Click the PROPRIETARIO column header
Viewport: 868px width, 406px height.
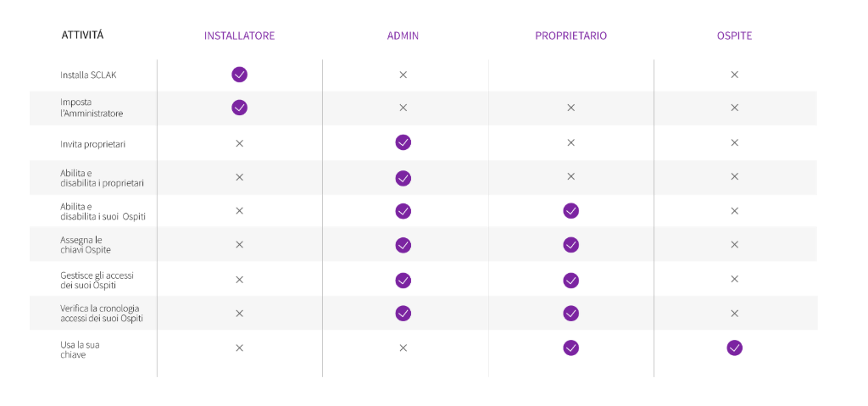point(570,36)
